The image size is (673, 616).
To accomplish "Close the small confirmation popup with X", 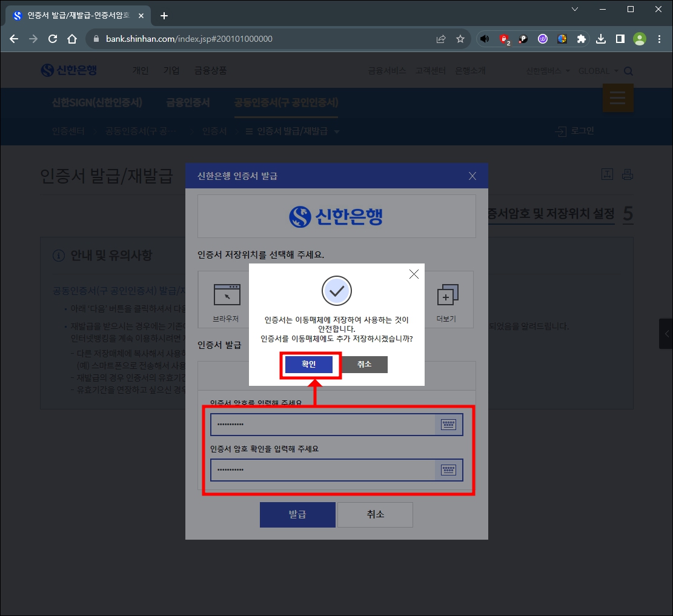I will [414, 274].
